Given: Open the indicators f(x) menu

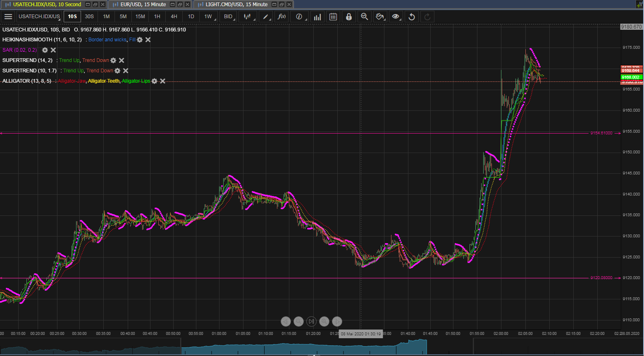Looking at the screenshot, I should click(x=281, y=17).
